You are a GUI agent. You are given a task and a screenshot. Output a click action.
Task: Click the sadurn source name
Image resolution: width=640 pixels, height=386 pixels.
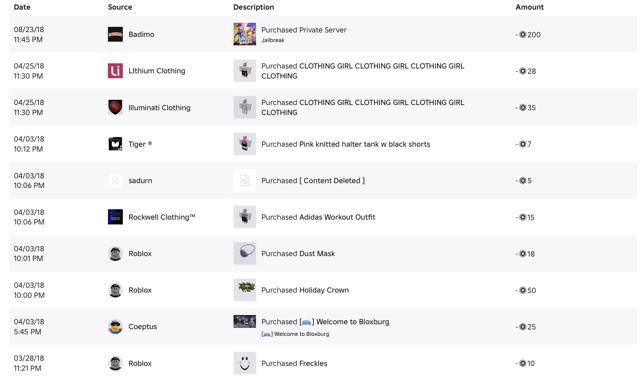140,180
